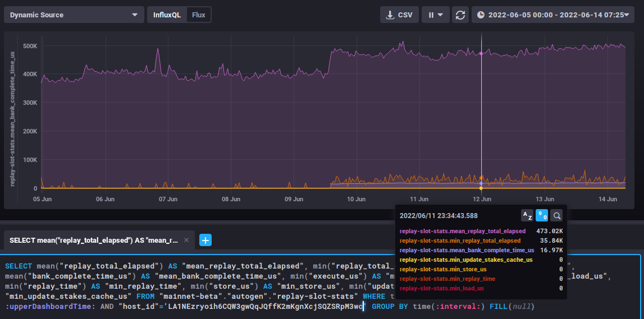Click the clock icon in the time range selector

(481, 15)
